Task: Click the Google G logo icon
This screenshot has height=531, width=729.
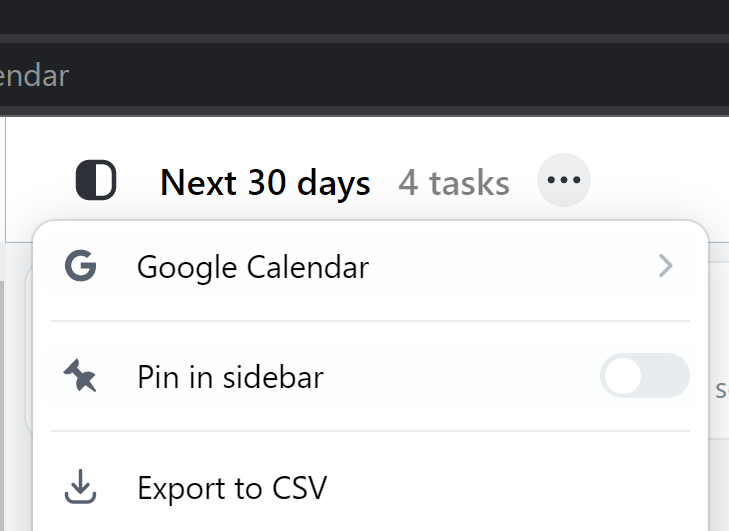Action: [x=80, y=266]
